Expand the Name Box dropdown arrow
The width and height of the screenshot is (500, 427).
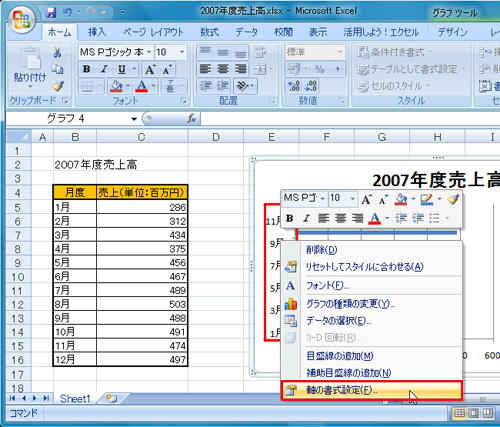tap(134, 119)
